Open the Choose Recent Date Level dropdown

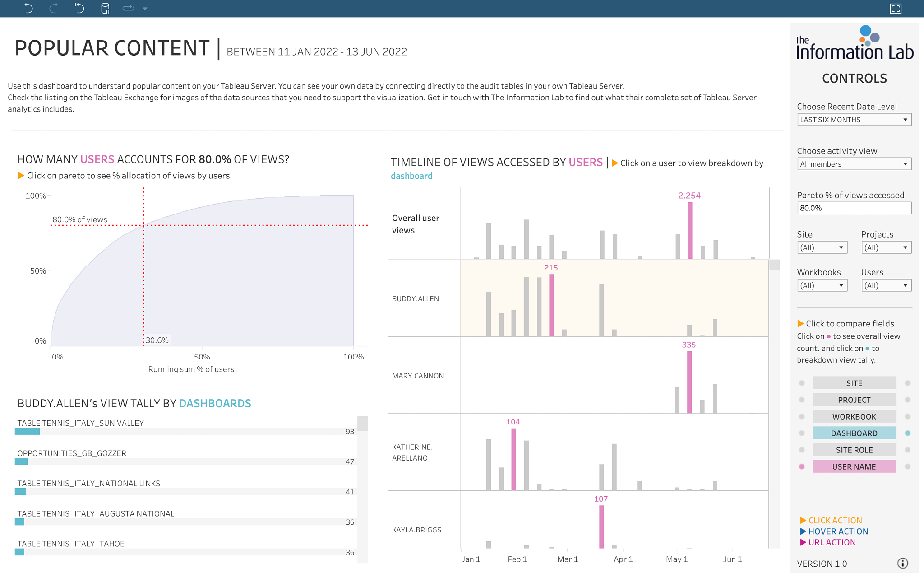pyautogui.click(x=854, y=120)
